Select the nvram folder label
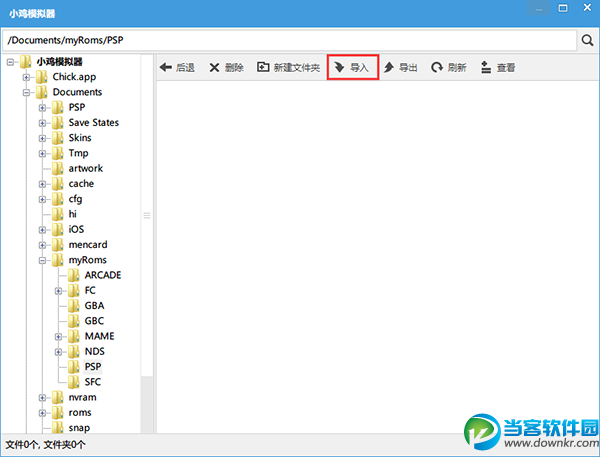600x457 pixels. coord(83,397)
